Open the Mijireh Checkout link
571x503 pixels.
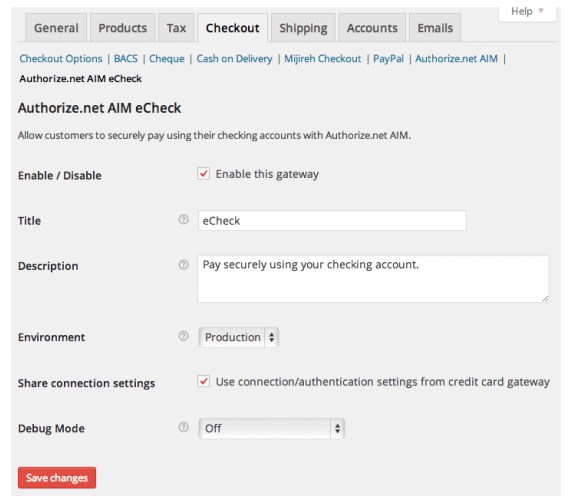(323, 59)
